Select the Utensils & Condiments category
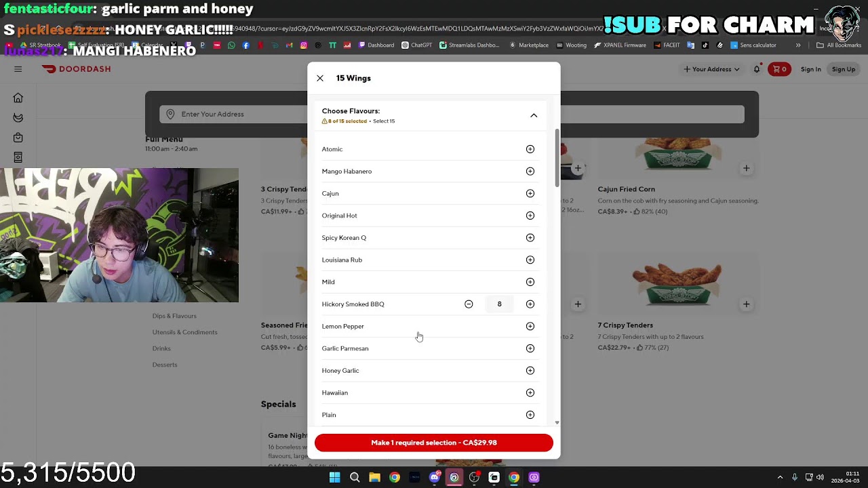 coord(185,332)
